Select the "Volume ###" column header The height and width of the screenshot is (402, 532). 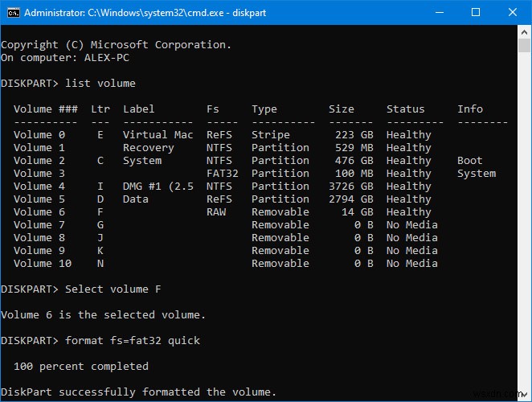tap(46, 109)
